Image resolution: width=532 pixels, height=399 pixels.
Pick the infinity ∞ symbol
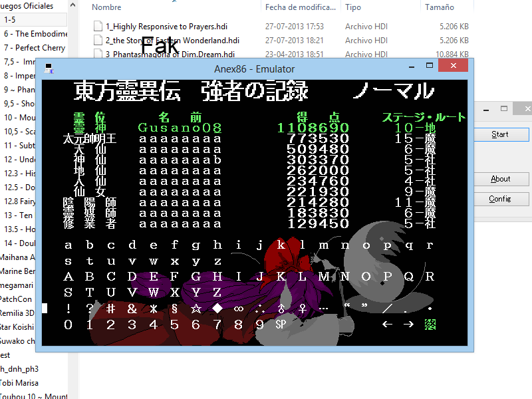[x=239, y=309]
